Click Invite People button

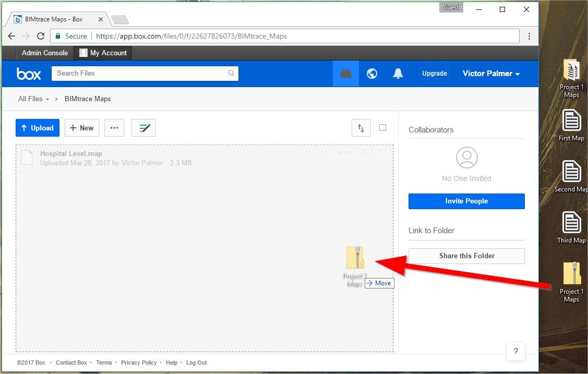click(x=466, y=201)
